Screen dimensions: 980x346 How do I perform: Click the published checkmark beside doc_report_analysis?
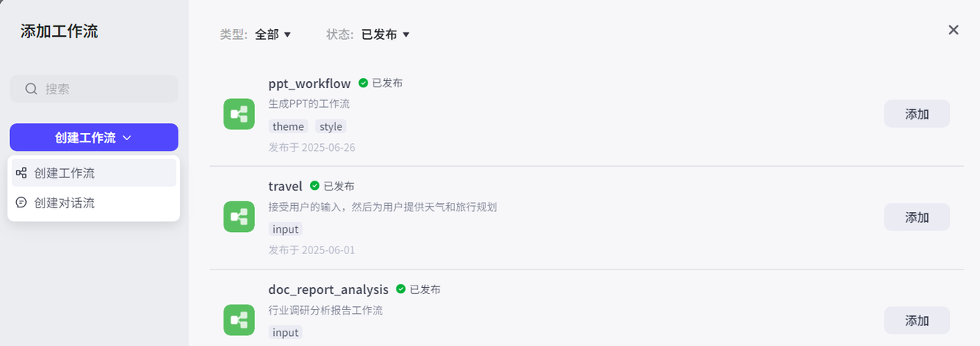[x=400, y=289]
